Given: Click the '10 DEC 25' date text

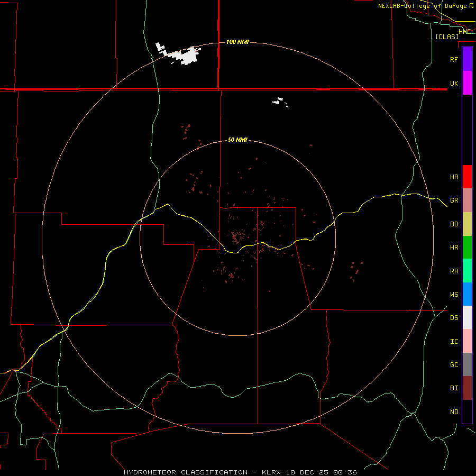Looking at the screenshot, I should click(x=307, y=472).
